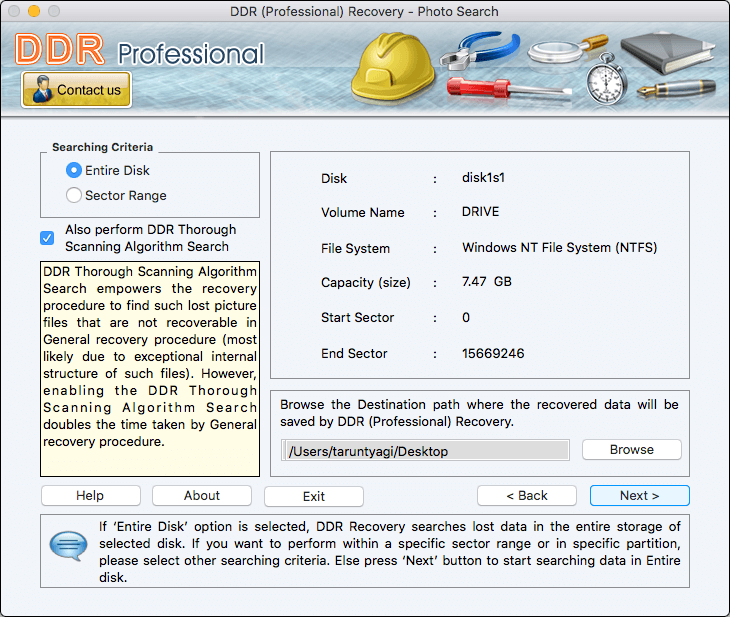The image size is (730, 617).
Task: Click the yellow hard hat icon
Action: tap(392, 68)
